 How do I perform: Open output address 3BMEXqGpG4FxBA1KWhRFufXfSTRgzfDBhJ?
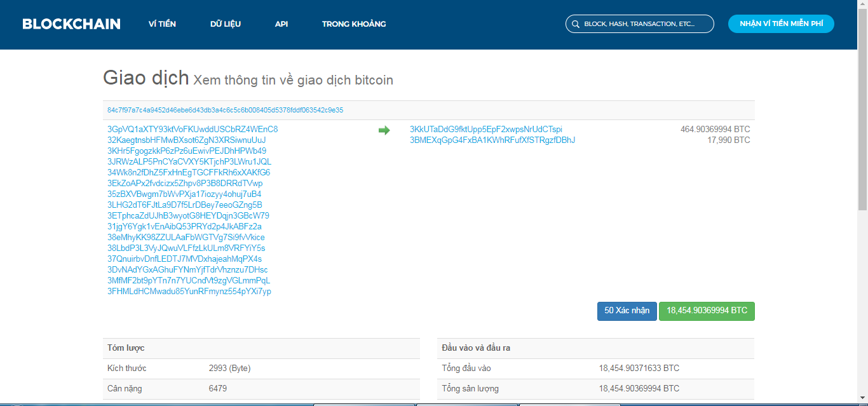[492, 140]
